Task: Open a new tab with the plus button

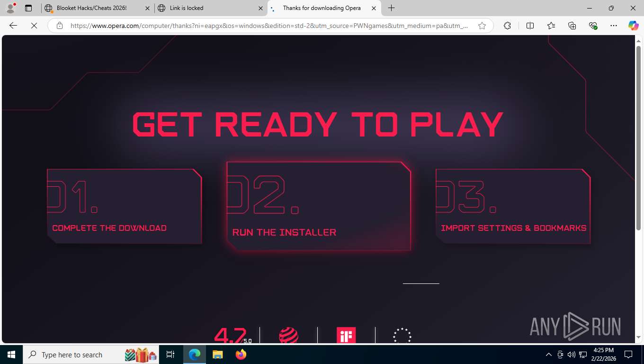Action: pyautogui.click(x=391, y=8)
